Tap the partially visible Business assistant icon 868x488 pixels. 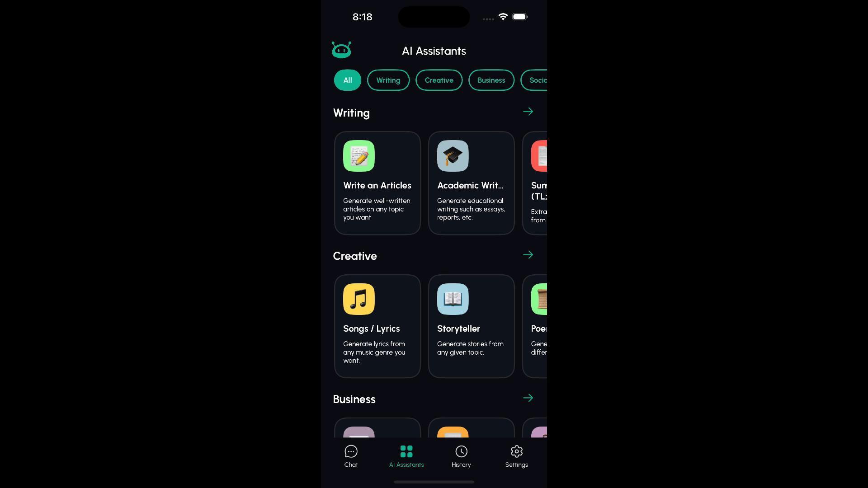click(538, 432)
